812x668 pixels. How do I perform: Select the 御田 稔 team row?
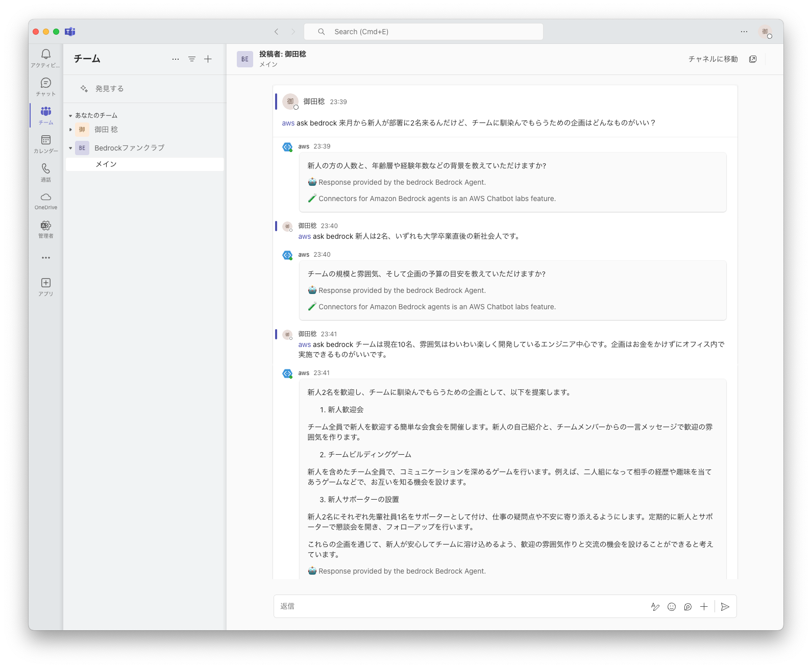click(145, 130)
